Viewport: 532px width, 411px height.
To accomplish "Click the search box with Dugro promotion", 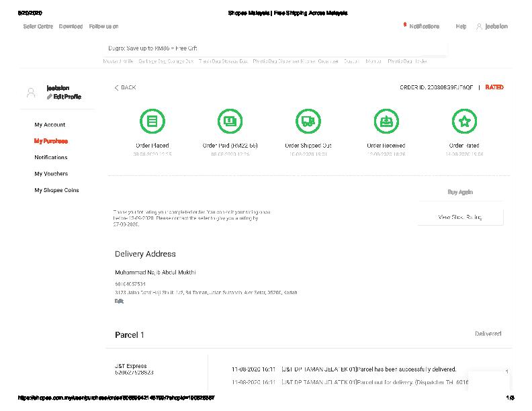I will point(275,48).
